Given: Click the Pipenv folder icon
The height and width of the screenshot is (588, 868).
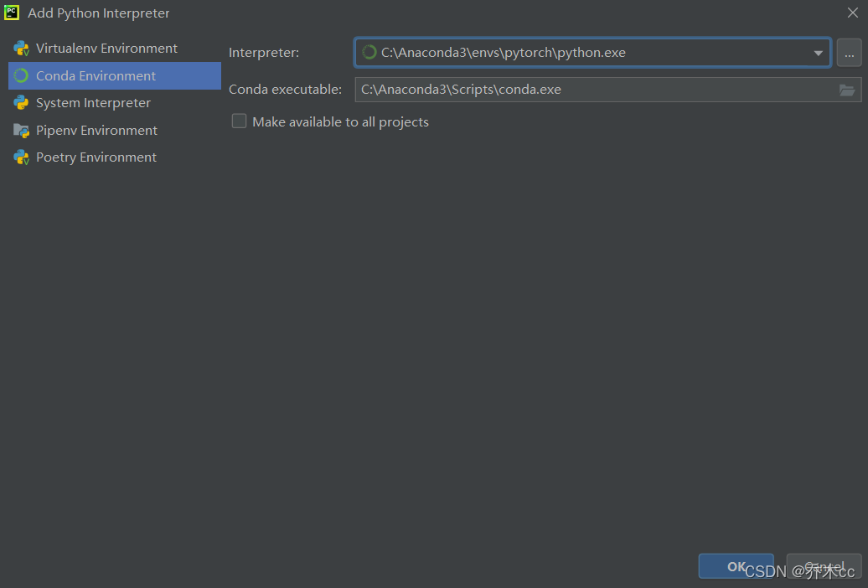Looking at the screenshot, I should click(22, 131).
